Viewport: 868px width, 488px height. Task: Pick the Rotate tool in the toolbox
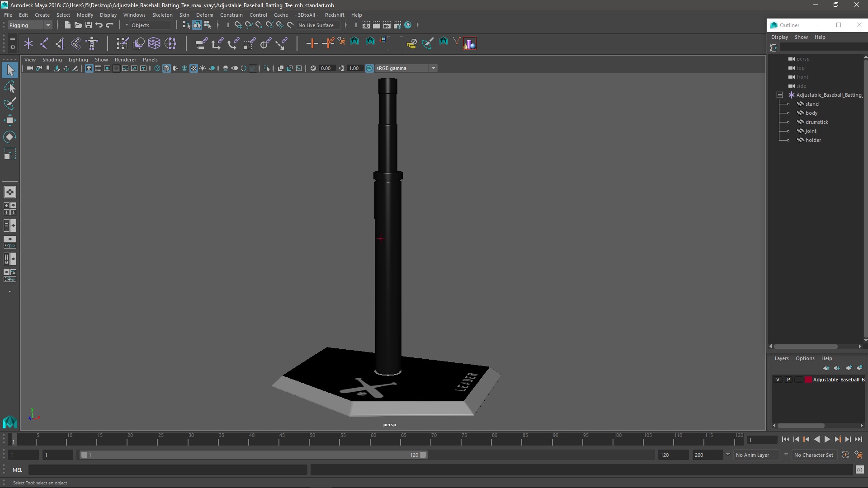pos(10,137)
